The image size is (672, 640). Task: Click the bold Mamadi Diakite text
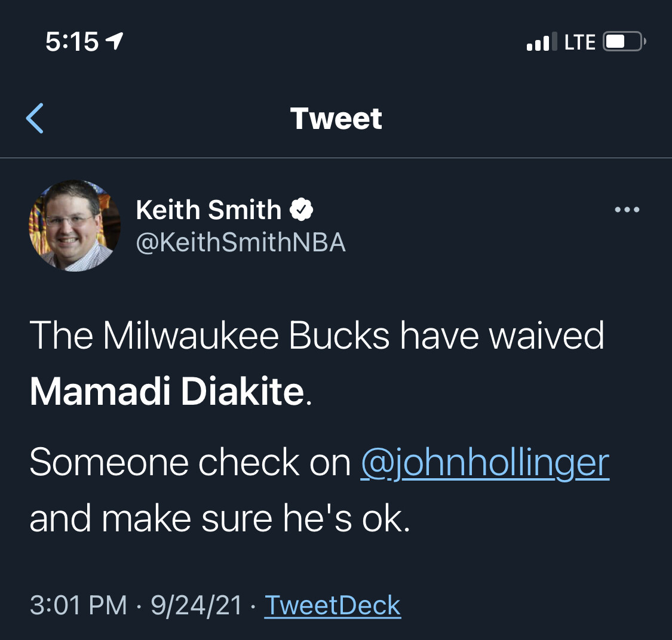pos(167,392)
